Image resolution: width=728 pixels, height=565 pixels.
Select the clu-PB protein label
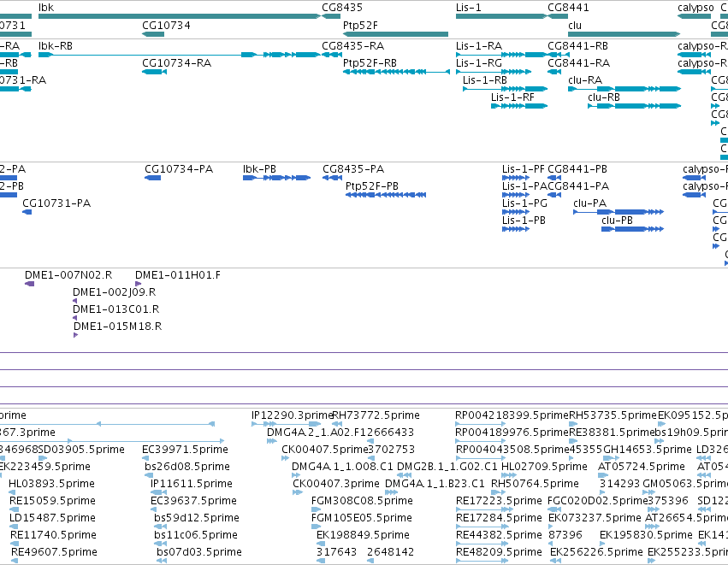(617, 221)
